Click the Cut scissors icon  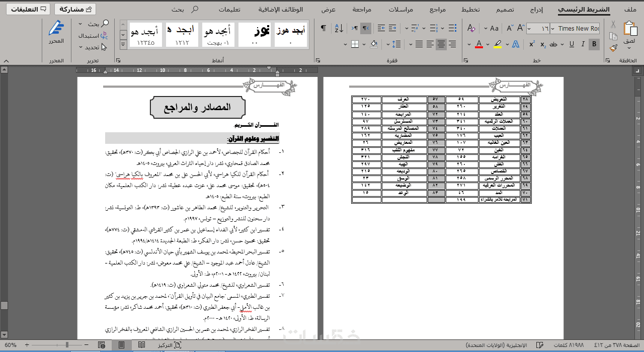[613, 25]
